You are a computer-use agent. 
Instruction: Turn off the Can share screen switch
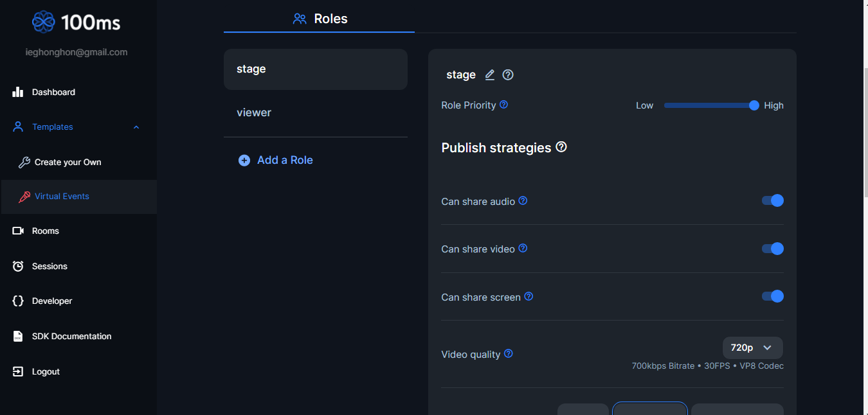point(773,296)
